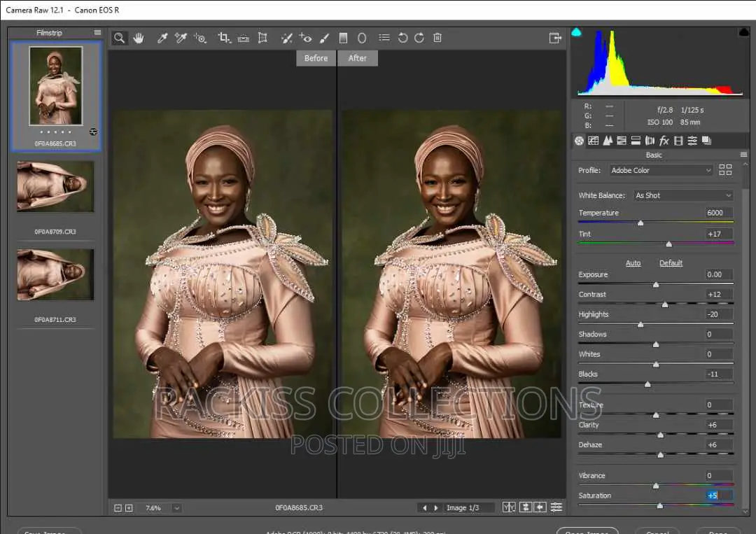Viewport: 756px width, 534px height.
Task: Click the Saturation value field
Action: point(718,496)
